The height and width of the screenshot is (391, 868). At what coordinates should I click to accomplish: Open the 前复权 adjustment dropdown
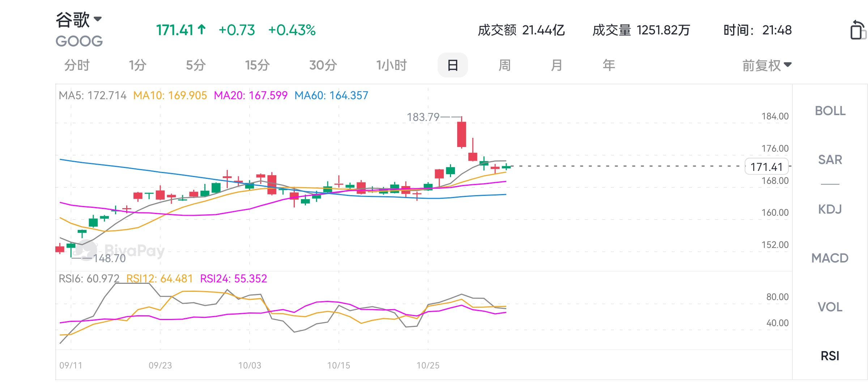coord(767,66)
